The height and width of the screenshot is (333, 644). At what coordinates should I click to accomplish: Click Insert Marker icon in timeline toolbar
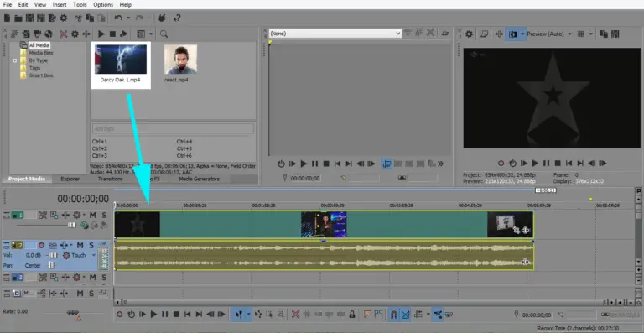pos(367,315)
